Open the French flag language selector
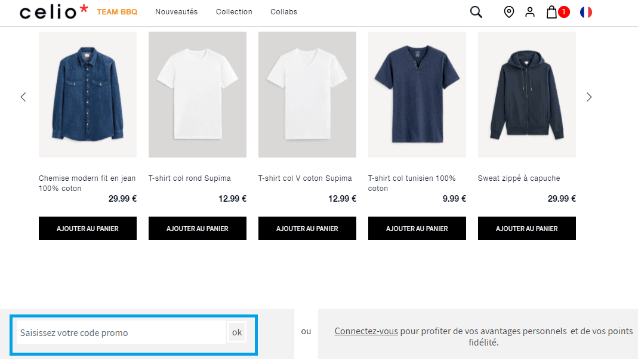 coord(585,11)
